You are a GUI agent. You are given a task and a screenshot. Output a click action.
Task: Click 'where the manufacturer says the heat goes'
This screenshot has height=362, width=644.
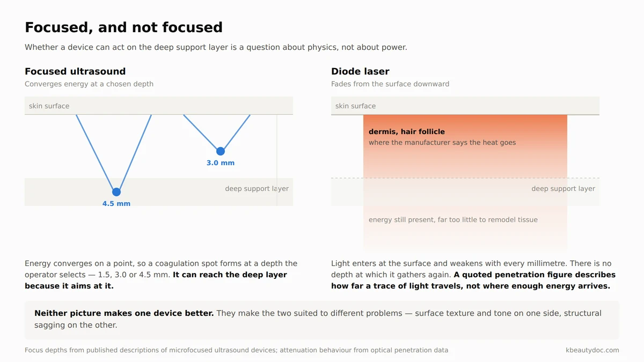click(442, 143)
